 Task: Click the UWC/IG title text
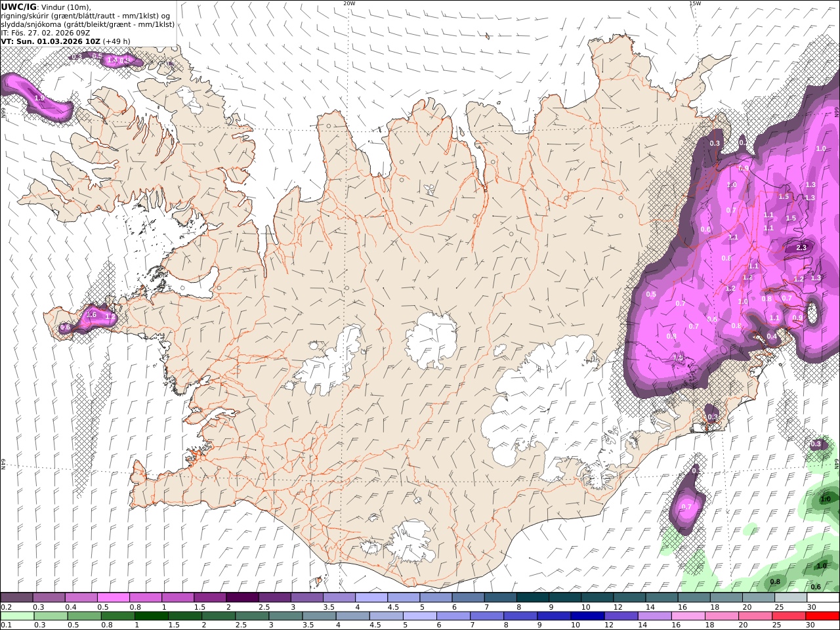click(19, 7)
